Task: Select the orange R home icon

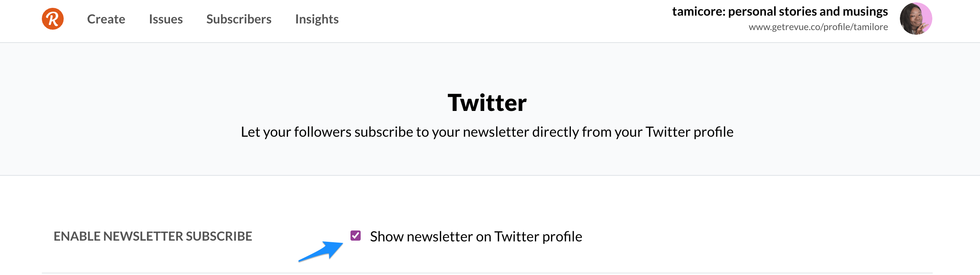Action: click(54, 18)
